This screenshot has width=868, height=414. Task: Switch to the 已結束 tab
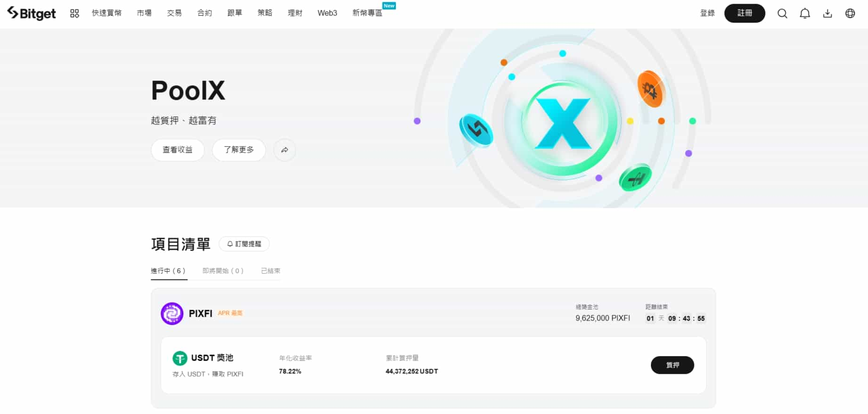tap(270, 271)
